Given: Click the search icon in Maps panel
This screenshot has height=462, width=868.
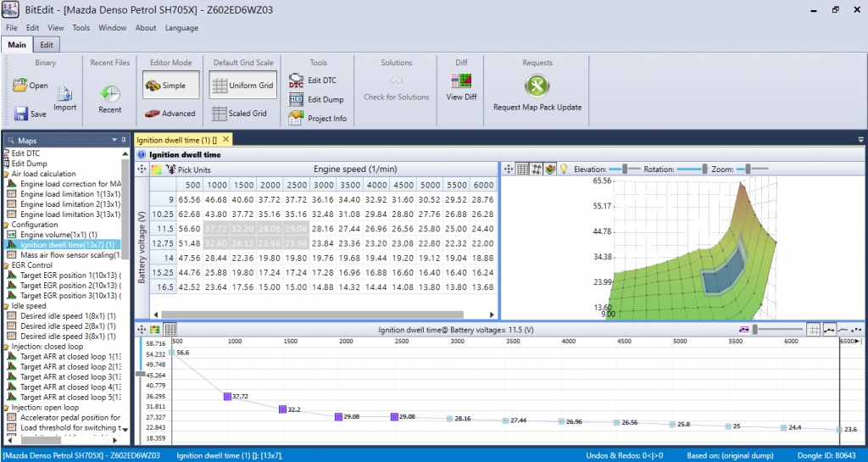Looking at the screenshot, I should click(x=10, y=141).
